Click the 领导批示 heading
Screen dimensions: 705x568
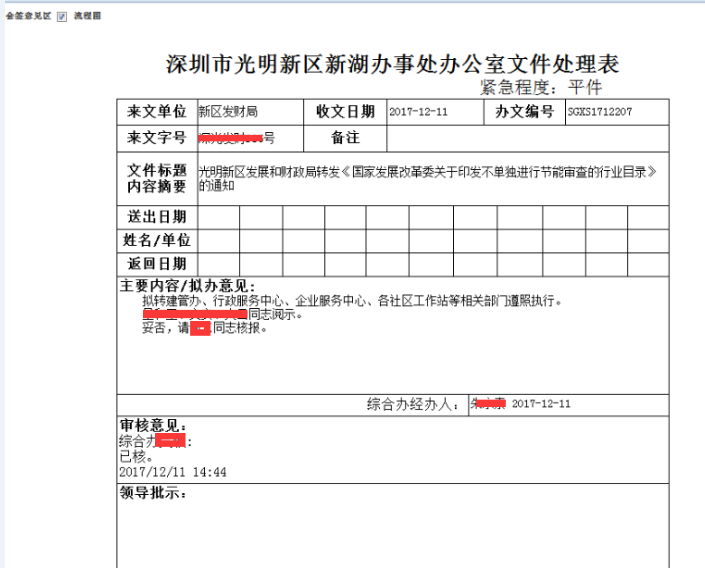point(153,493)
